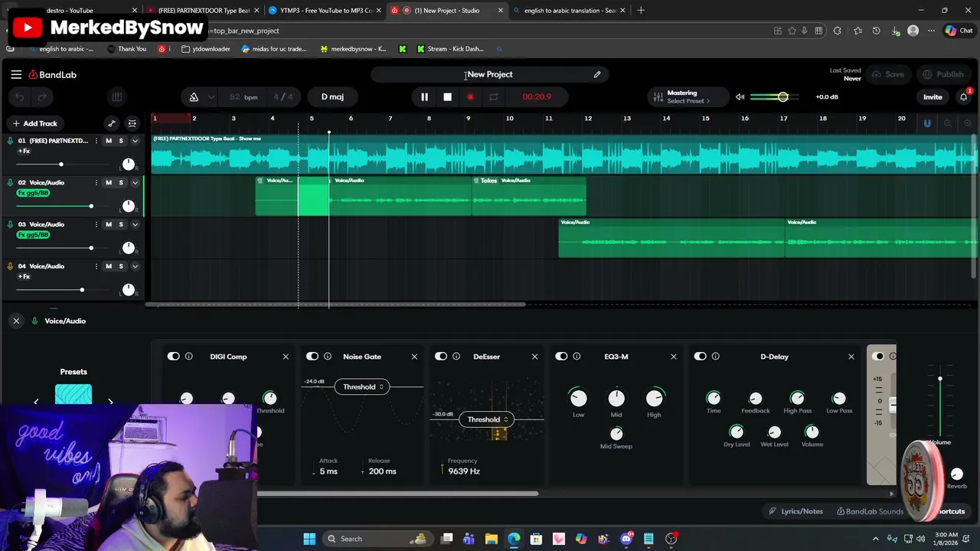This screenshot has width=980, height=551.
Task: Open BandLab Sounds browser
Action: pos(870,511)
